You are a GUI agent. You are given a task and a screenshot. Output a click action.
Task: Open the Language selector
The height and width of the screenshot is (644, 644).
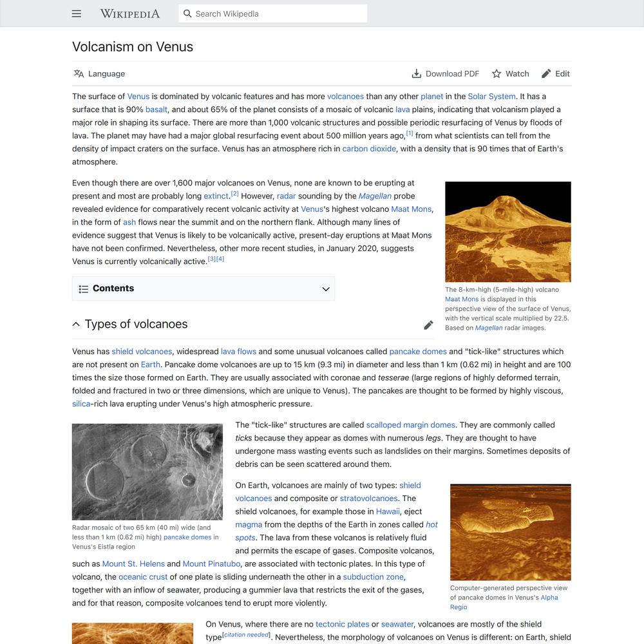(x=99, y=73)
